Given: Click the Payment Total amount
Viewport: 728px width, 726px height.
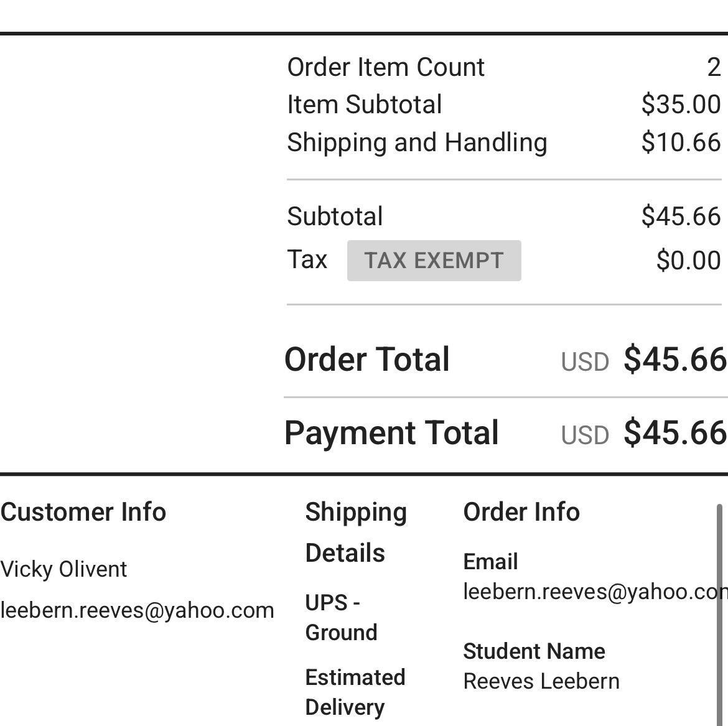Looking at the screenshot, I should point(674,433).
